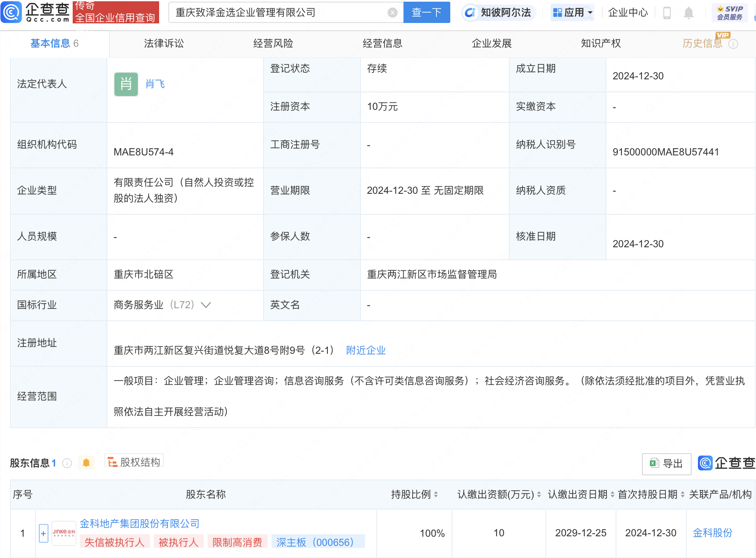756x558 pixels.
Task: Click the shareholder monitoring bell icon
Action: [86, 463]
